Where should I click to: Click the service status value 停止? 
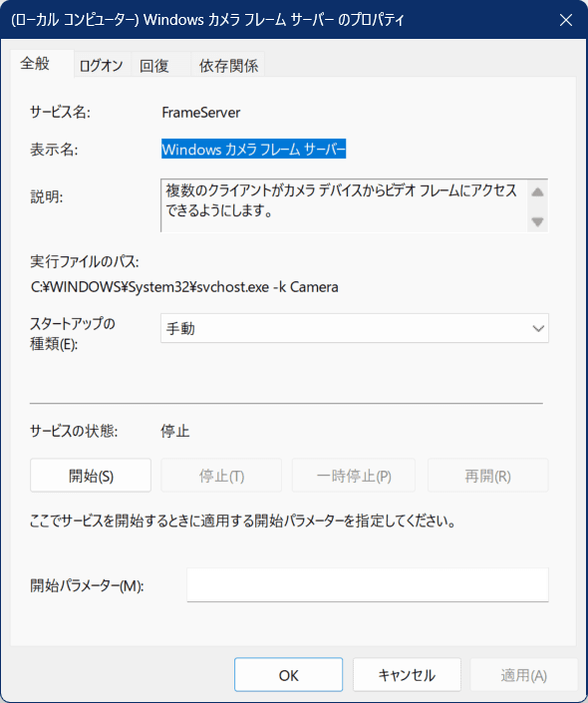click(175, 432)
